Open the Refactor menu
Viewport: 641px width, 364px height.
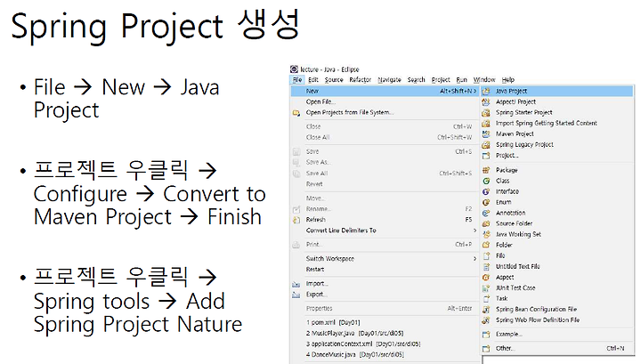(361, 80)
